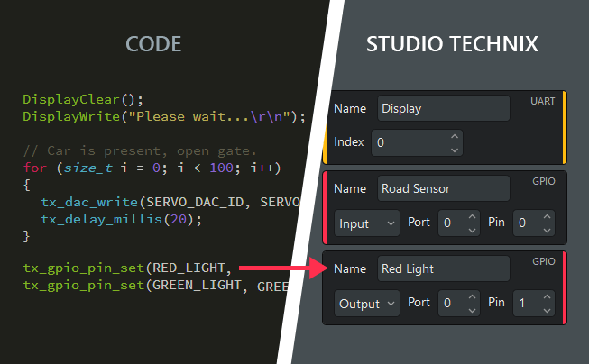Decrease the Road Sensor Port number
Image resolution: width=589 pixels, height=364 pixels.
point(472,231)
